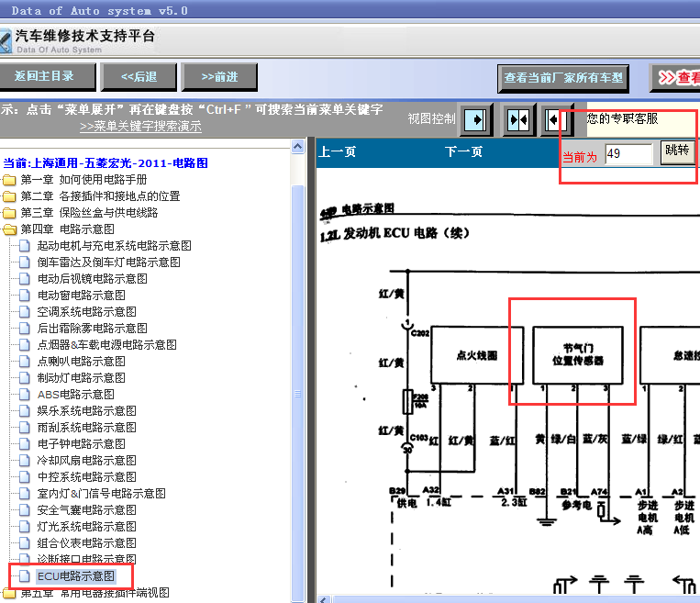The width and height of the screenshot is (700, 603).
Task: Select ECU电路示意图 in the tree
Action: click(x=75, y=576)
